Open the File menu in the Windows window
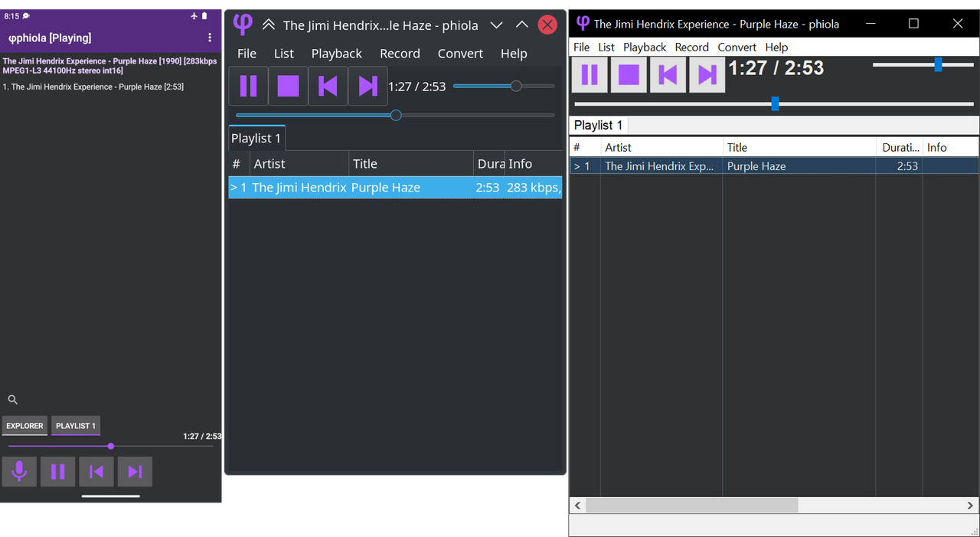980x537 pixels. [x=582, y=47]
